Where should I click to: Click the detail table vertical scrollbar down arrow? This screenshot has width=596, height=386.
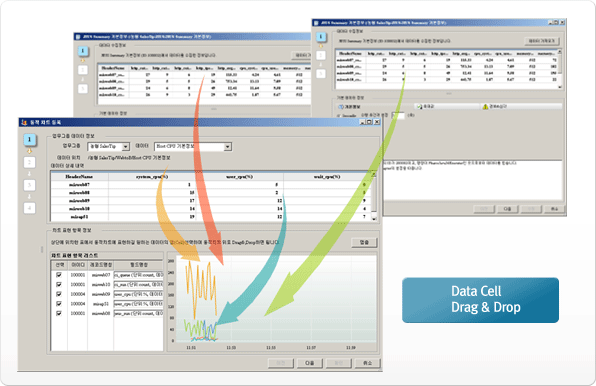point(374,219)
